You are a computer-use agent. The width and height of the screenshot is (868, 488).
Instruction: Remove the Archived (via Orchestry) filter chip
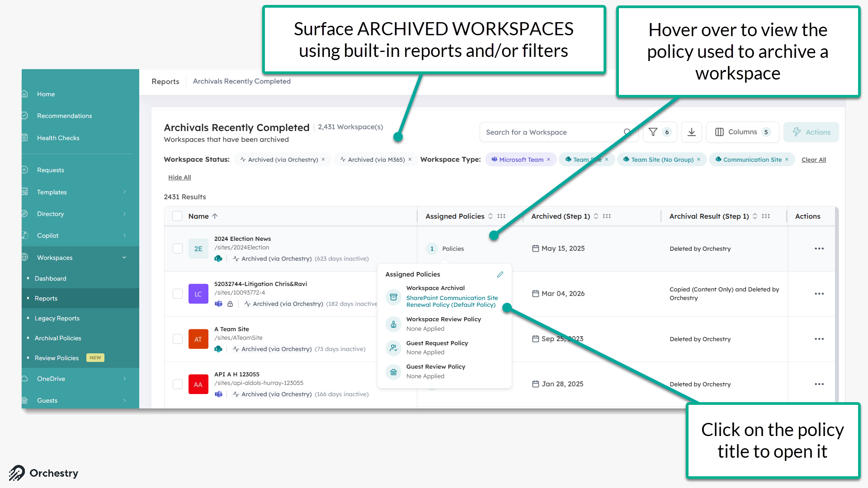point(323,160)
